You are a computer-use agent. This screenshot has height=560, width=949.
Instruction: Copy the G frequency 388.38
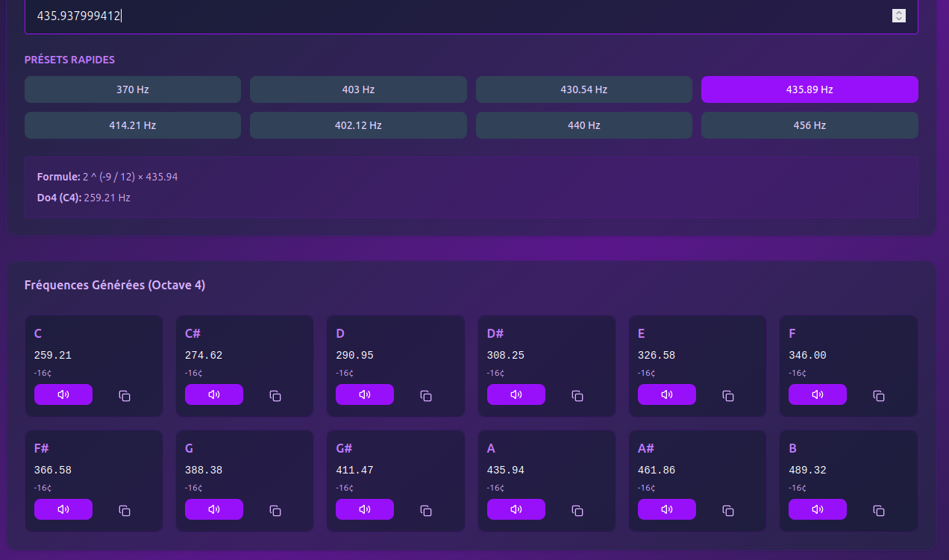tap(275, 510)
